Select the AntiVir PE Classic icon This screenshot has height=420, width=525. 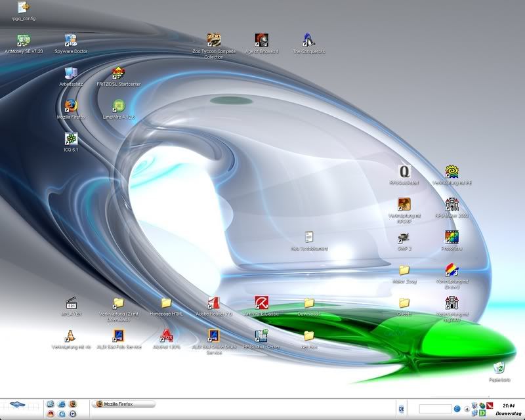262,303
